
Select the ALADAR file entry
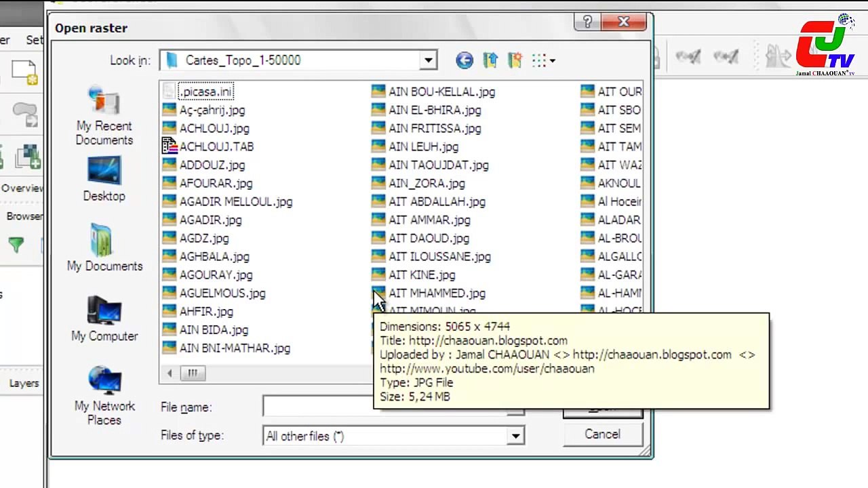click(x=611, y=220)
